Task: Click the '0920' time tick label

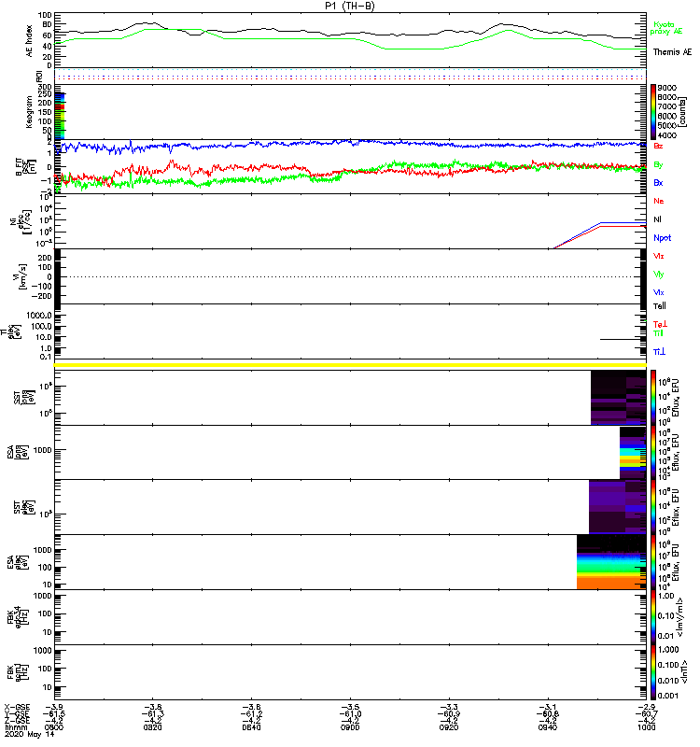Action: click(449, 727)
